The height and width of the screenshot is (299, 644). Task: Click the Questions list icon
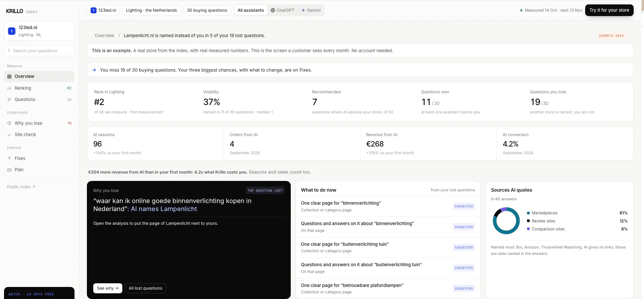(9, 100)
